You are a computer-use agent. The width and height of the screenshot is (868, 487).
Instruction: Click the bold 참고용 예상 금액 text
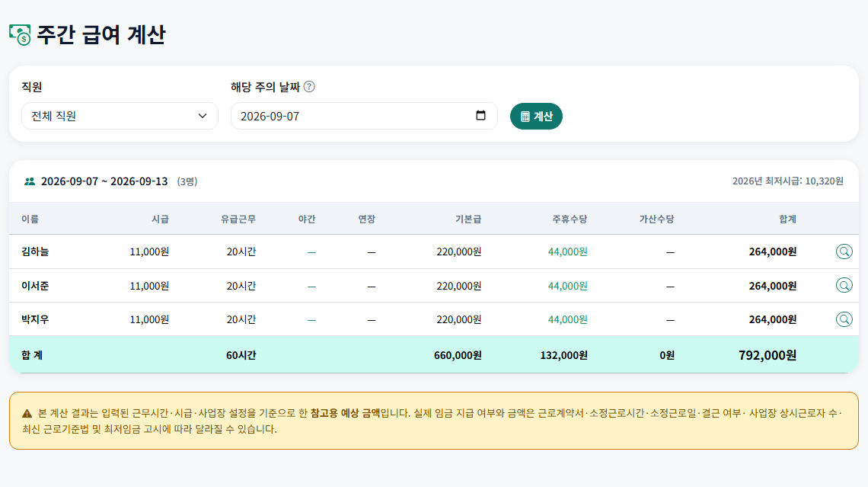346,413
